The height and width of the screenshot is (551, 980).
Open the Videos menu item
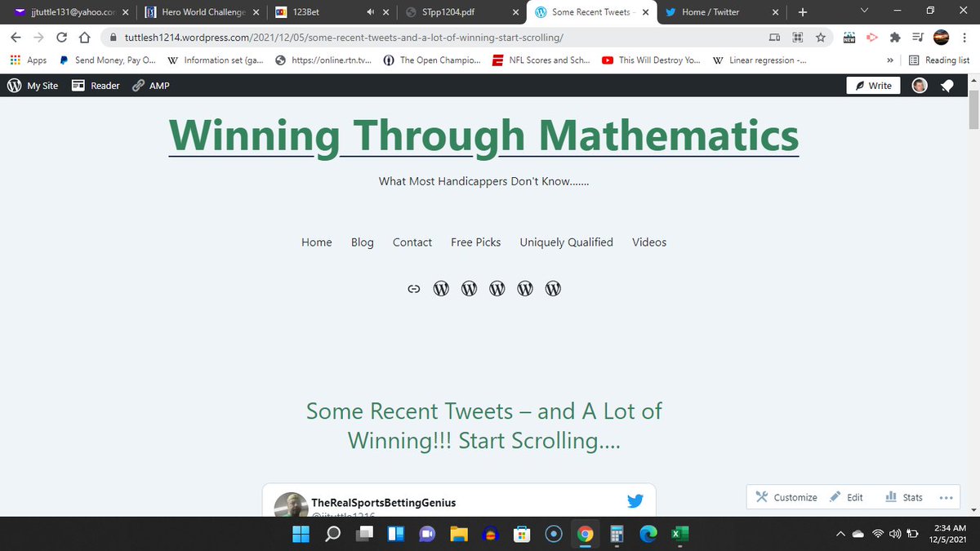(x=649, y=242)
